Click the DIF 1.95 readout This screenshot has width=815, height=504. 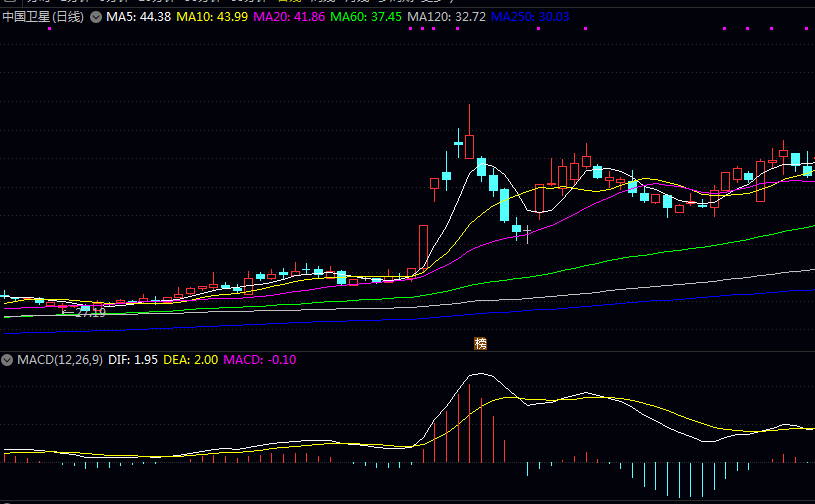[132, 360]
